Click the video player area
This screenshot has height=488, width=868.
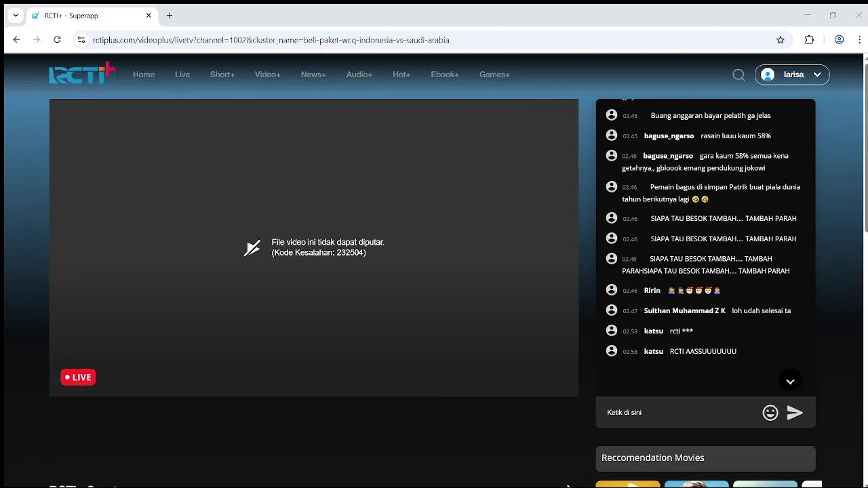point(313,247)
